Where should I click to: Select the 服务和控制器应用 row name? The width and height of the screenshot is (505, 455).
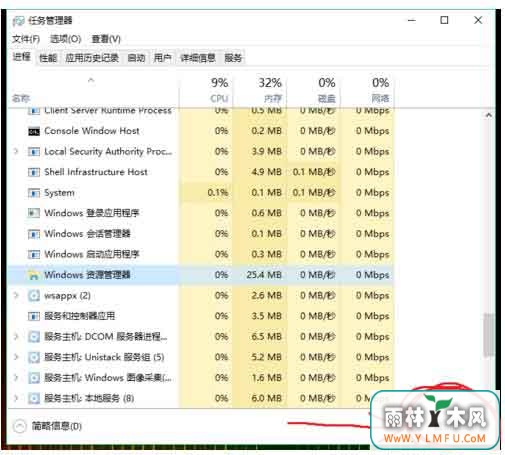pyautogui.click(x=80, y=316)
